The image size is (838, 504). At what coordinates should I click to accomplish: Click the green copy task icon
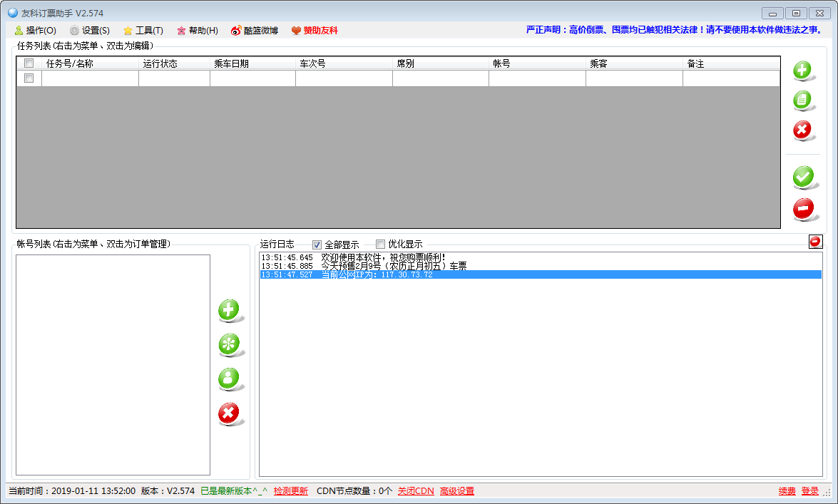tap(802, 100)
